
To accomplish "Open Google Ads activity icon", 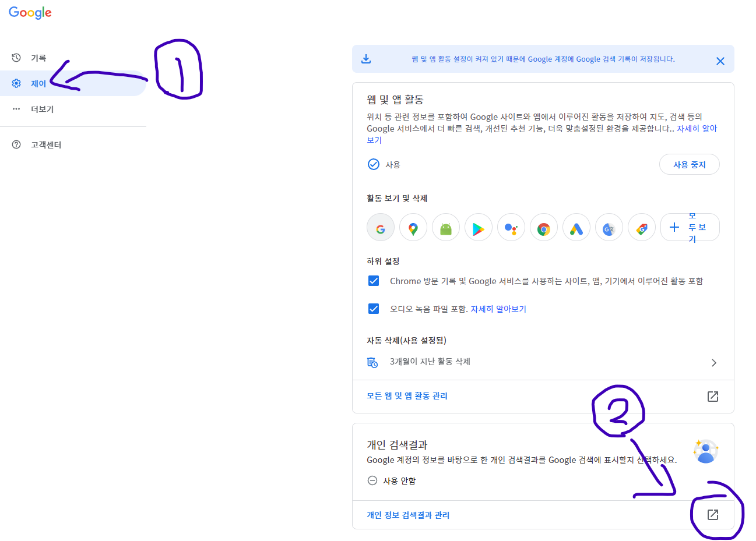I will coord(576,228).
